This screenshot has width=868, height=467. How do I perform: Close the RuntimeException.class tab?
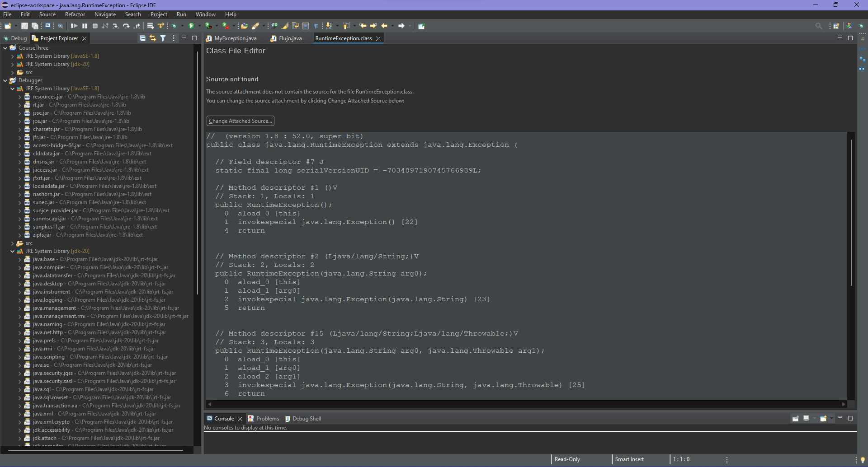(378, 38)
